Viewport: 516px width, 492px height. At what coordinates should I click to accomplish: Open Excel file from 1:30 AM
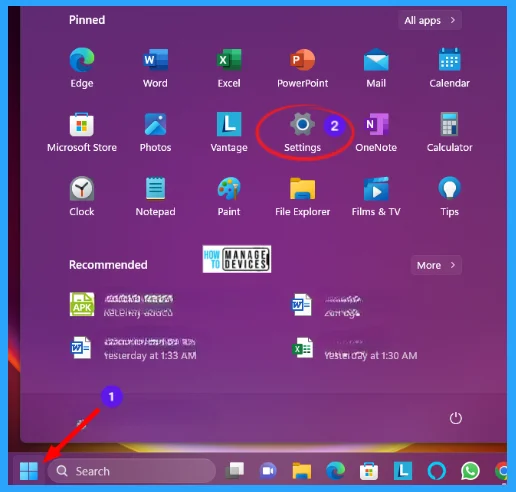pyautogui.click(x=354, y=348)
